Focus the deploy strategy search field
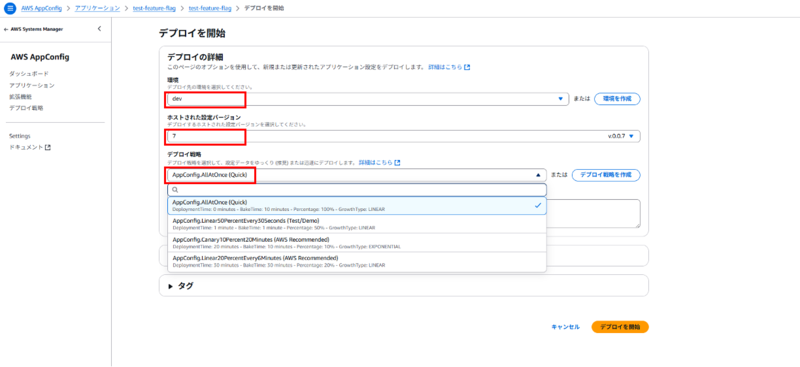The height and width of the screenshot is (367, 800). (357, 189)
